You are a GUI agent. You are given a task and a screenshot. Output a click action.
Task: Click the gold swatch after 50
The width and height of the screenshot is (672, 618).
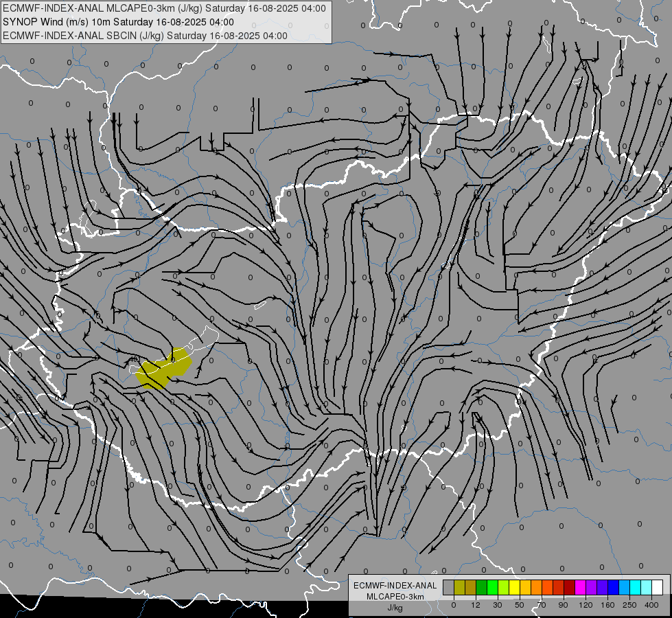point(525,588)
